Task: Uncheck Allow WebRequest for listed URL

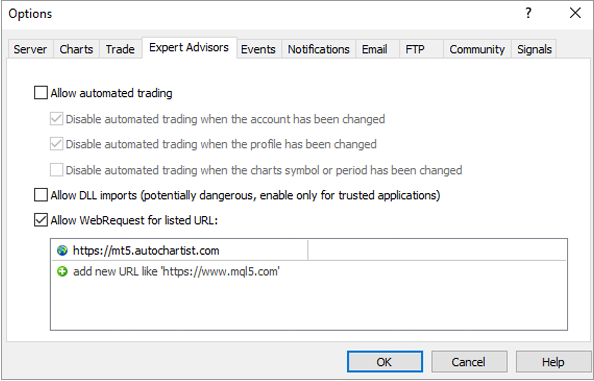Action: click(41, 220)
